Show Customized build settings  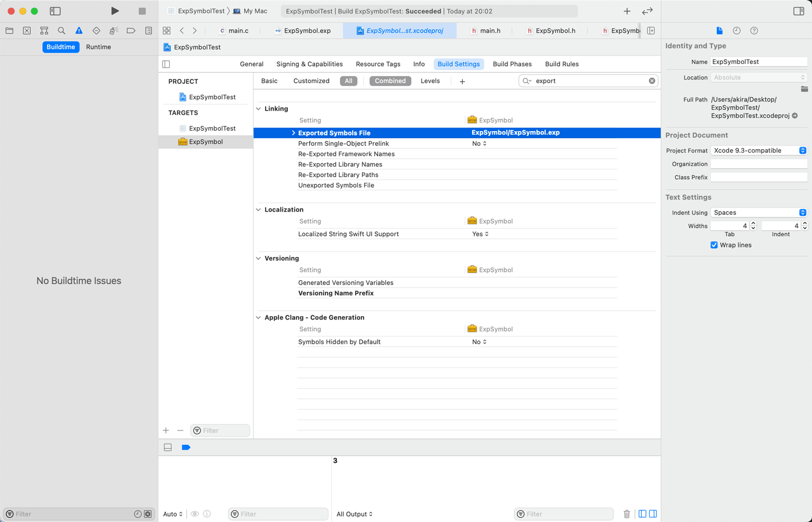(311, 81)
